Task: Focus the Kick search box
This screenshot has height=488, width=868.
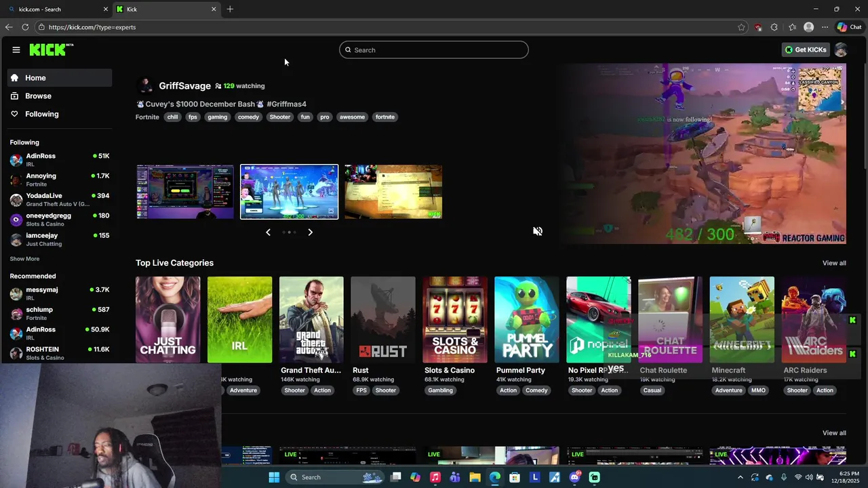Action: (434, 49)
